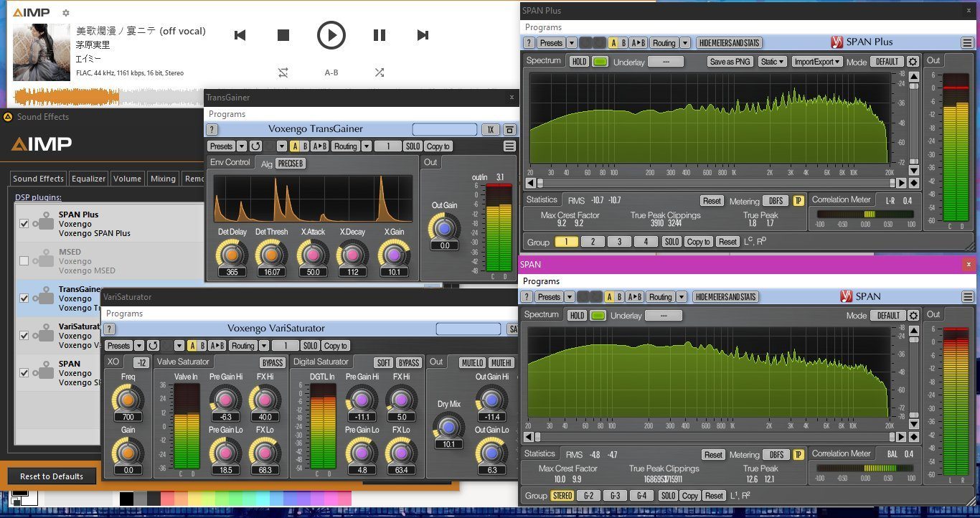Click VariSaturator XO -12 slope selector

coord(141,362)
